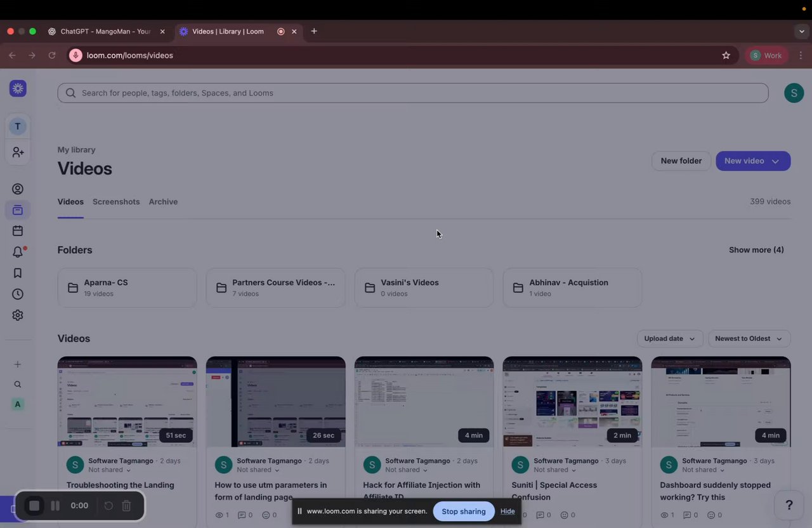Restart the recording with the circular arrow
The image size is (812, 528).
point(108,506)
